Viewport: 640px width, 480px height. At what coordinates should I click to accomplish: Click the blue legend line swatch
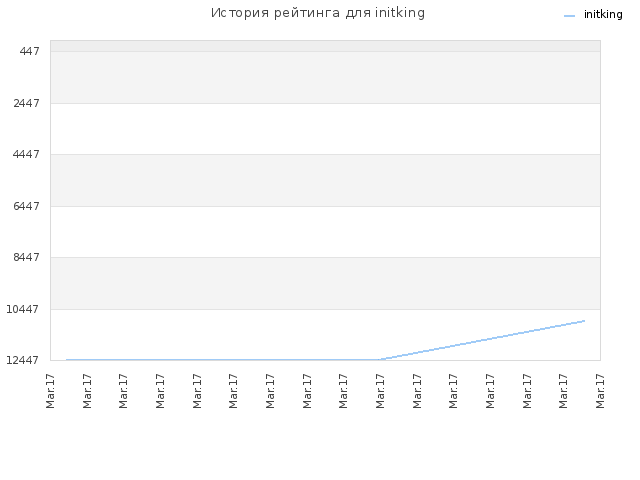[569, 16]
